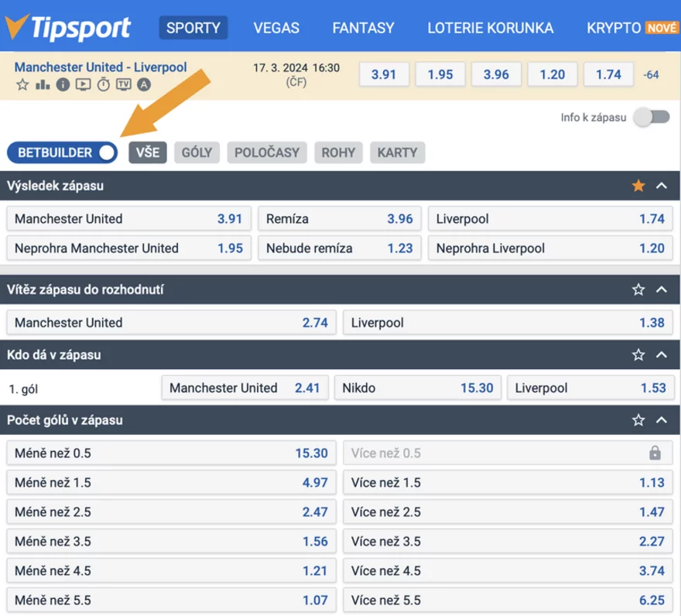The image size is (681, 616).
Task: Toggle Info k zápasu switch
Action: [x=652, y=117]
